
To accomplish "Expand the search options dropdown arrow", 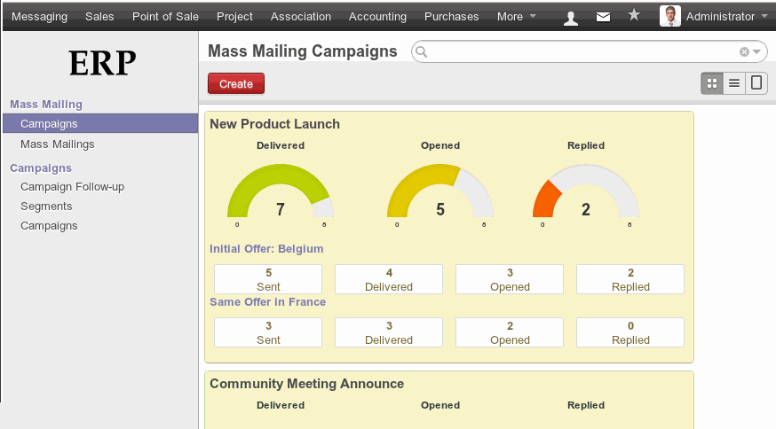I will point(756,51).
